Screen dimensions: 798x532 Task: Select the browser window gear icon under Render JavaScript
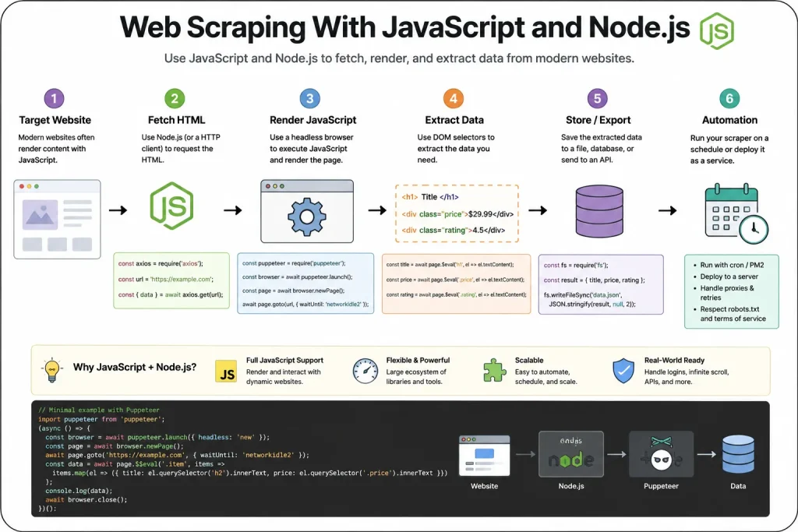pos(307,211)
